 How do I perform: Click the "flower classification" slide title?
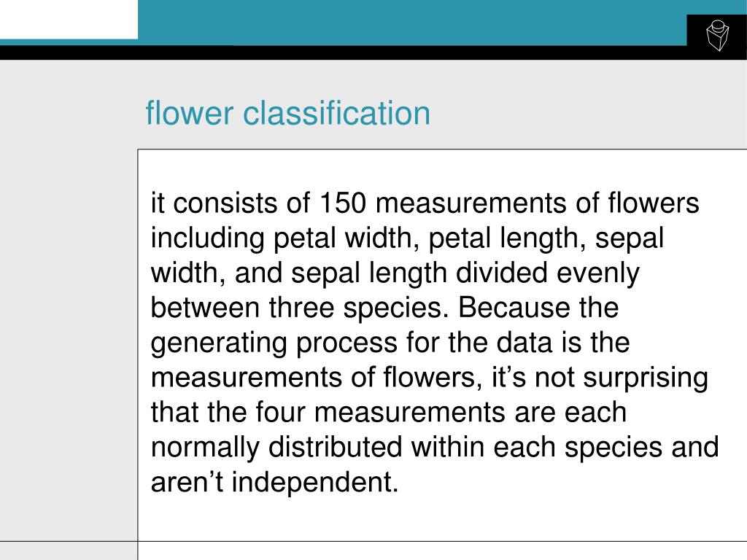click(x=287, y=113)
